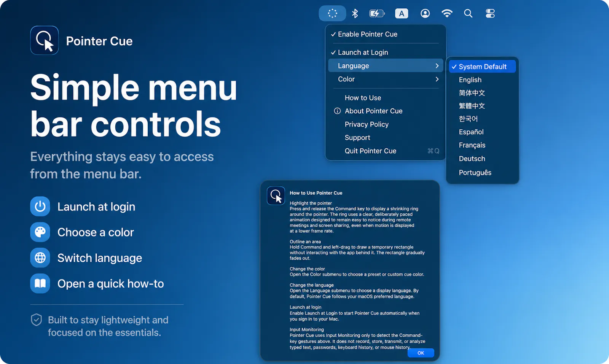
Task: Select System Default language option
Action: pyautogui.click(x=482, y=67)
